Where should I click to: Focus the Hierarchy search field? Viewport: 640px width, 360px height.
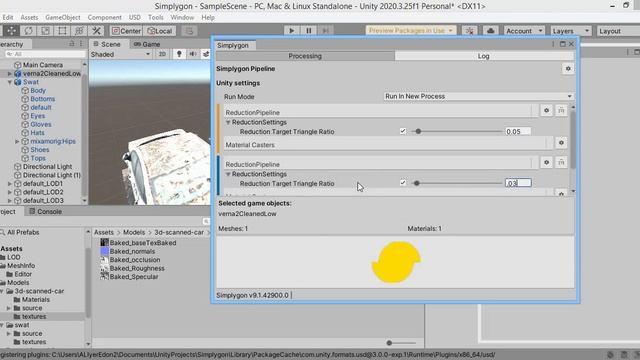[x=45, y=54]
